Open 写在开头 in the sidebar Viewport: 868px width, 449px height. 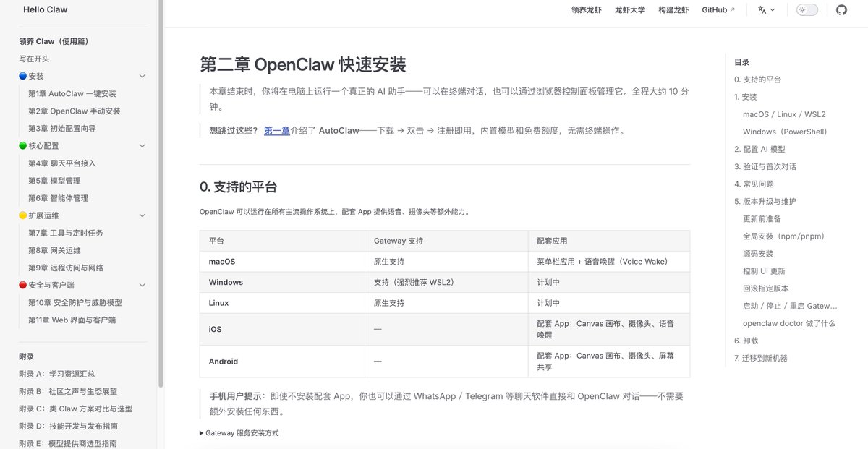coord(34,59)
